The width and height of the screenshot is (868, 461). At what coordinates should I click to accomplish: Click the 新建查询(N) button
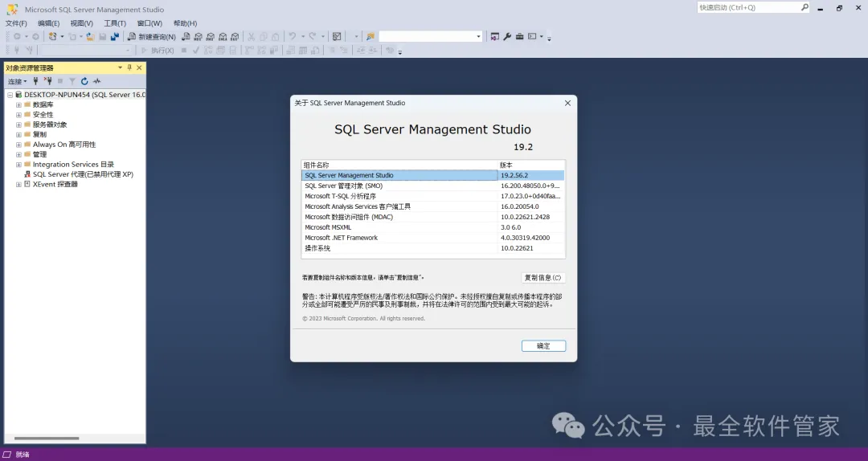pos(152,36)
